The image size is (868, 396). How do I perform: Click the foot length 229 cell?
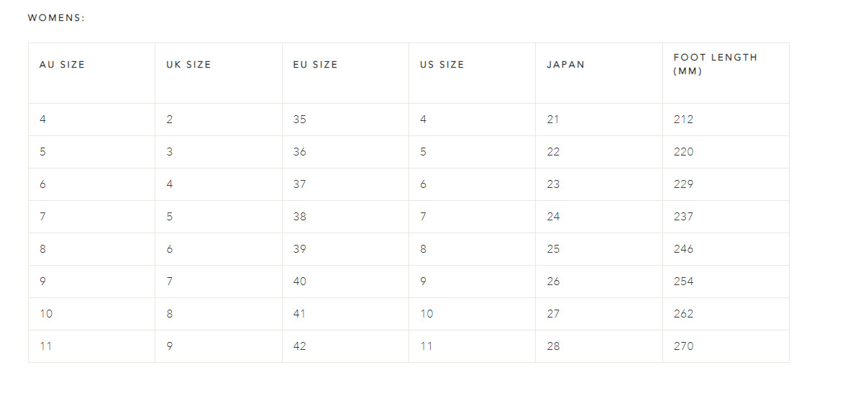(726, 184)
